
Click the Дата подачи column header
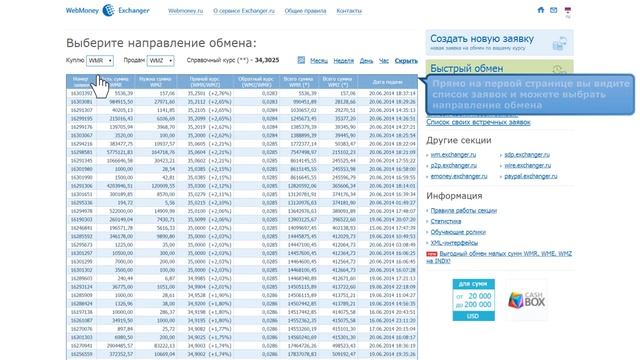(387, 82)
